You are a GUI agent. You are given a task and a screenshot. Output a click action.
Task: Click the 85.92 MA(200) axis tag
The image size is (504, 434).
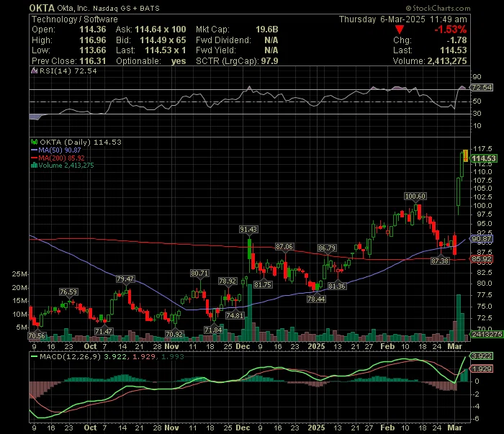[482, 259]
